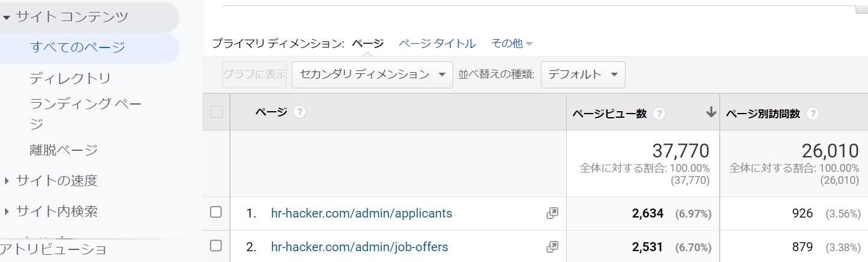Click help icon next to ページ column header
This screenshot has width=868, height=262.
300,112
